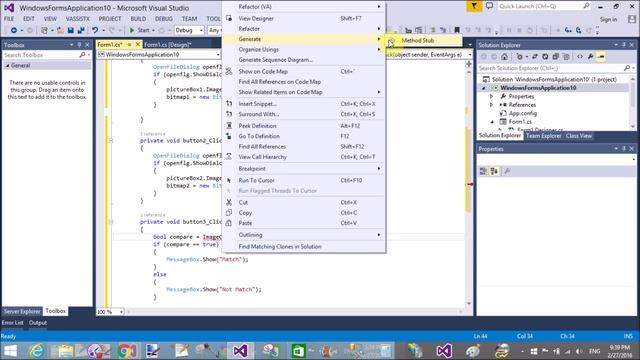Open the Error List tab
The width and height of the screenshot is (640, 360).
tap(12, 322)
